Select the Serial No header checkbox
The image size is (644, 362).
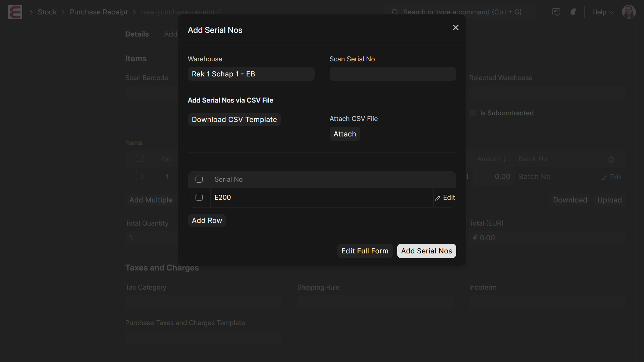[199, 179]
